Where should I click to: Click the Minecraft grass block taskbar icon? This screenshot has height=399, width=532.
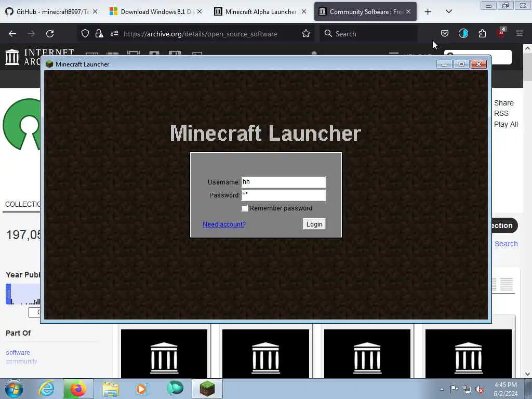(x=207, y=389)
